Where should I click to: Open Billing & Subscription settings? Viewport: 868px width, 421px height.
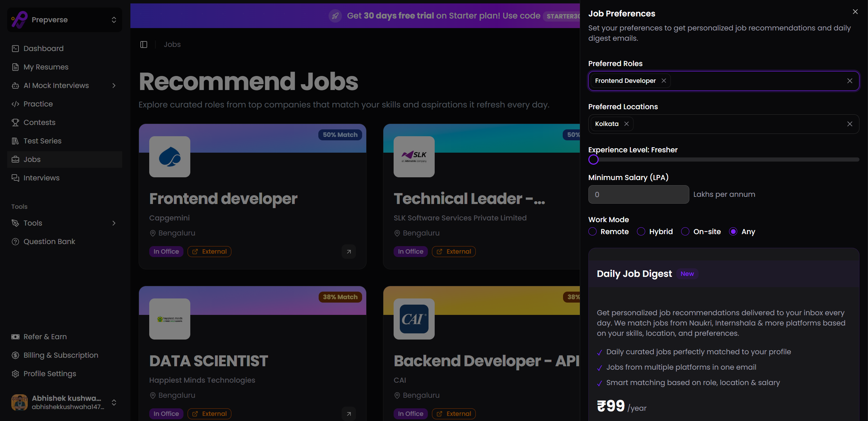[x=61, y=355]
